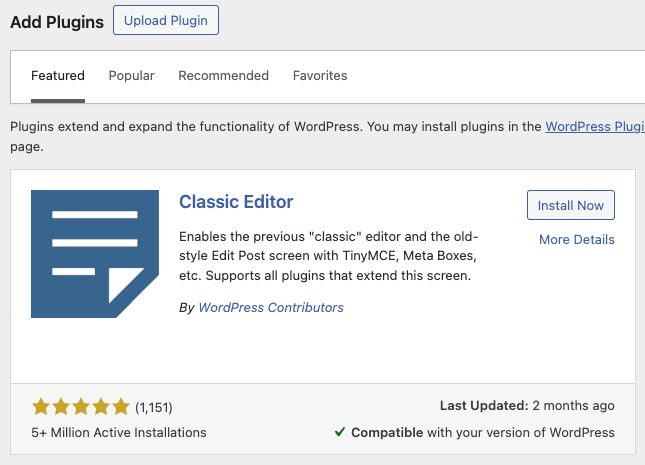The image size is (645, 465).
Task: Install the Classic Editor plugin now
Action: point(571,205)
